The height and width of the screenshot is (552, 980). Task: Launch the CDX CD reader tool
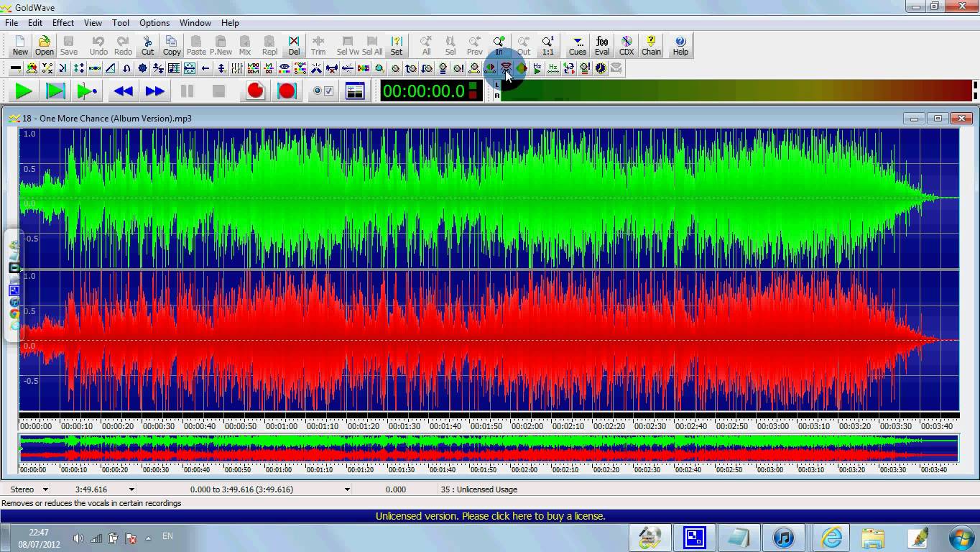coord(627,46)
